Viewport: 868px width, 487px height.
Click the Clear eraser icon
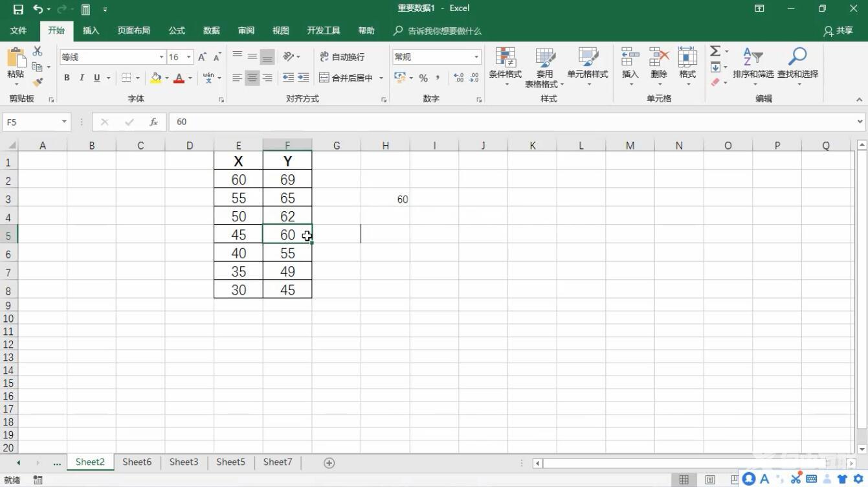tap(715, 82)
